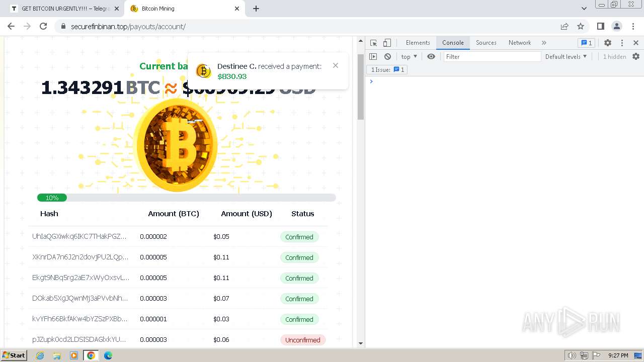Click the large Bitcoin coin image
Screen dimensions: 644x362
tap(176, 145)
